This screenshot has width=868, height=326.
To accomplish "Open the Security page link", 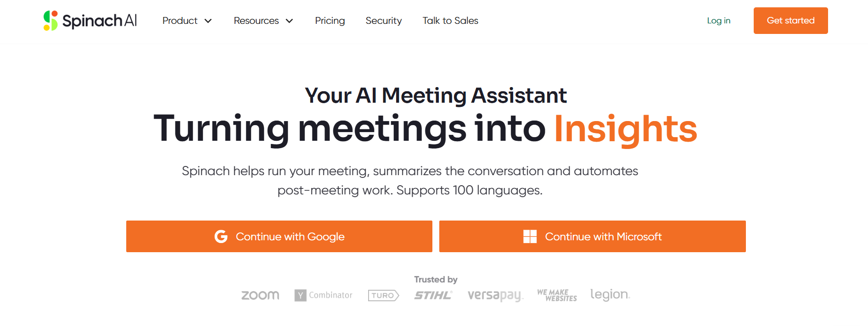I will coord(384,21).
